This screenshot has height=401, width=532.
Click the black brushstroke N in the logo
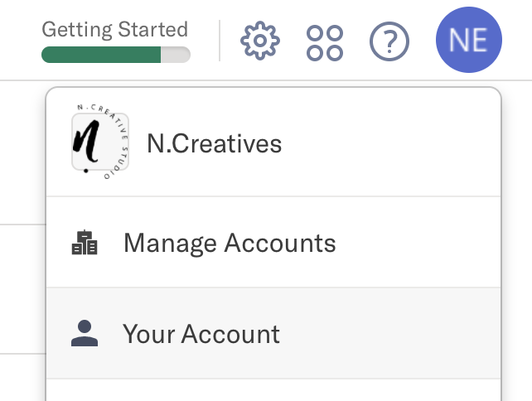(x=86, y=141)
